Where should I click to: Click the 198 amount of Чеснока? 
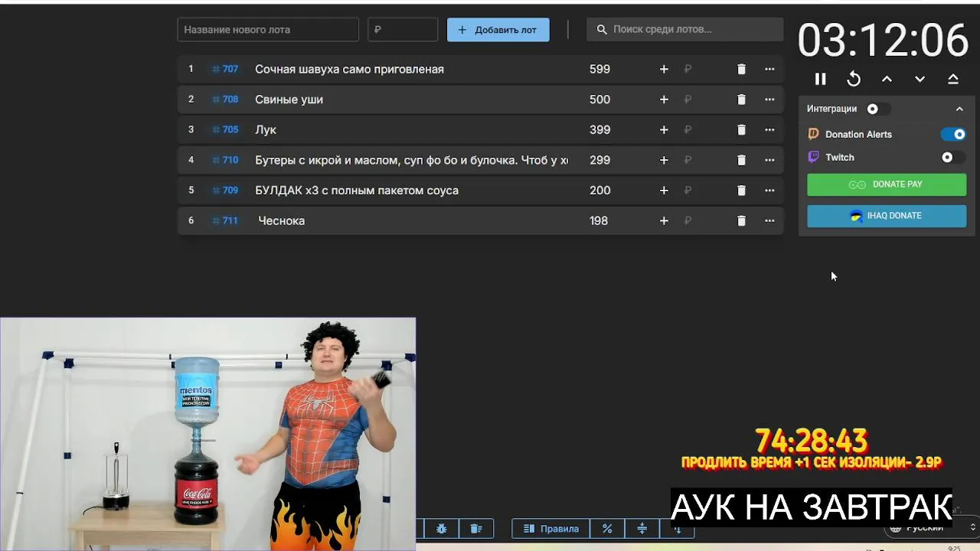(599, 220)
